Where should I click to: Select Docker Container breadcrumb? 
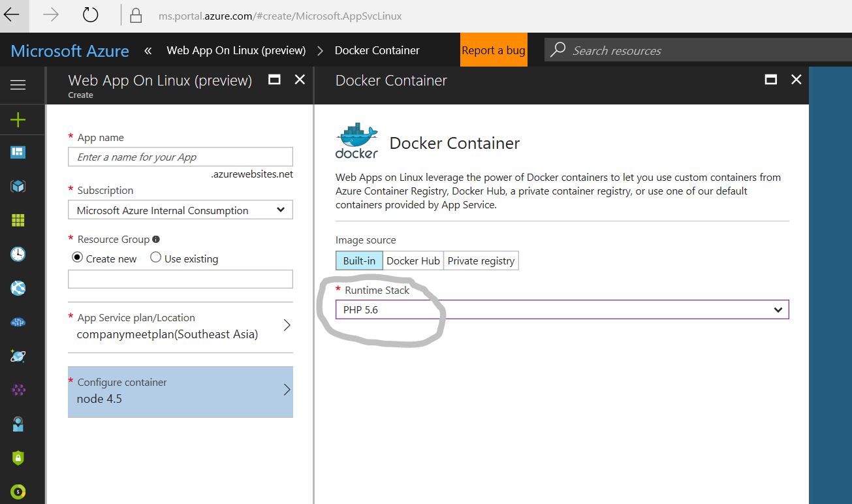(x=377, y=50)
